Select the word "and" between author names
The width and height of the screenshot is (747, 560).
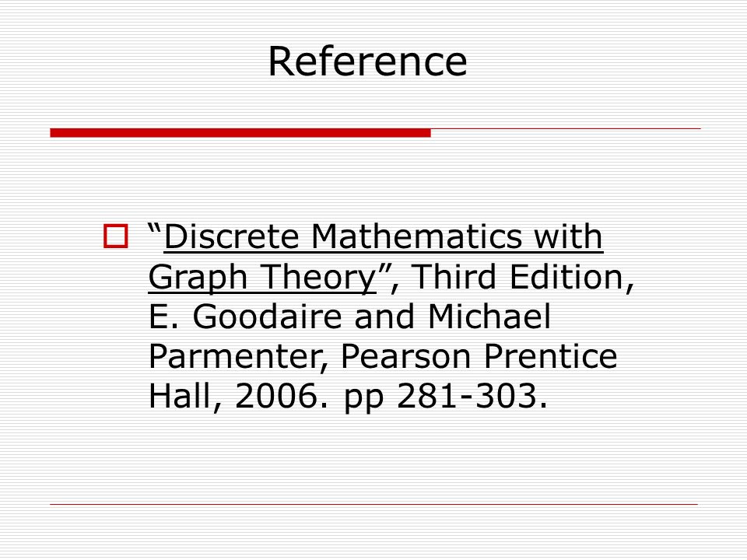[x=385, y=317]
